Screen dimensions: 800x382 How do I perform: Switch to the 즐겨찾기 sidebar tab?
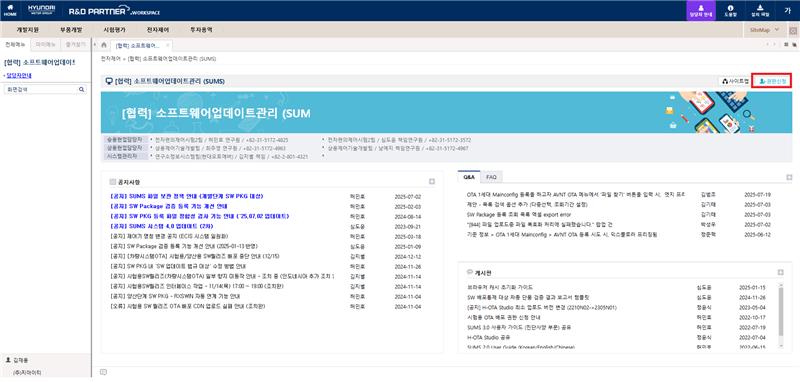point(75,45)
